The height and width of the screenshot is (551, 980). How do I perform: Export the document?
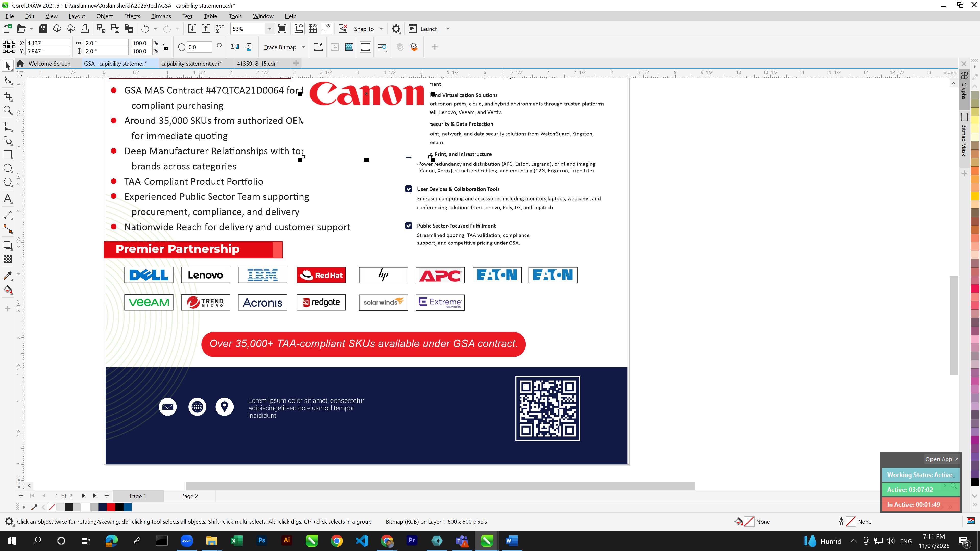tap(205, 29)
